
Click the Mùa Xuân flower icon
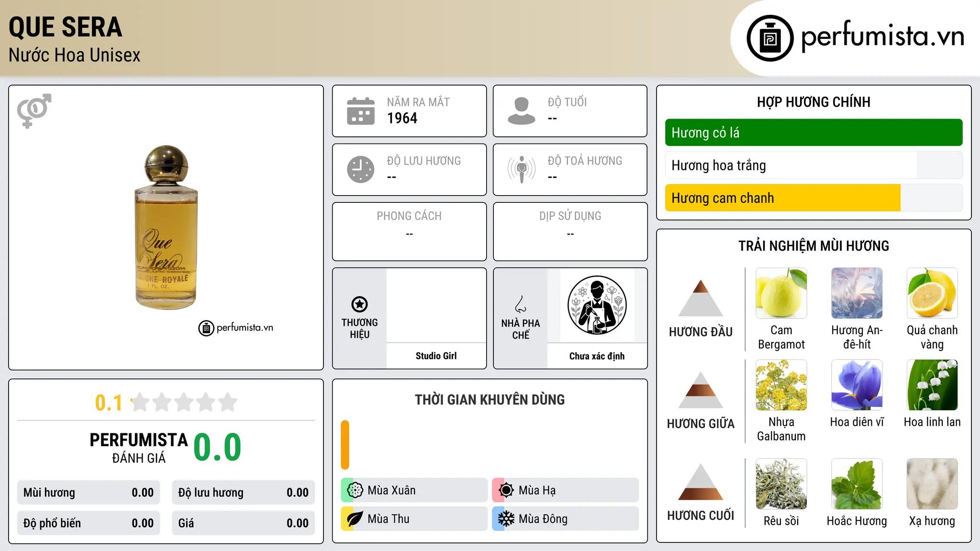click(x=355, y=490)
